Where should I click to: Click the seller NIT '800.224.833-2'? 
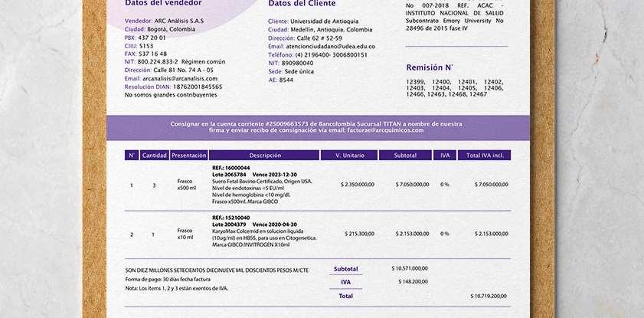(x=158, y=62)
